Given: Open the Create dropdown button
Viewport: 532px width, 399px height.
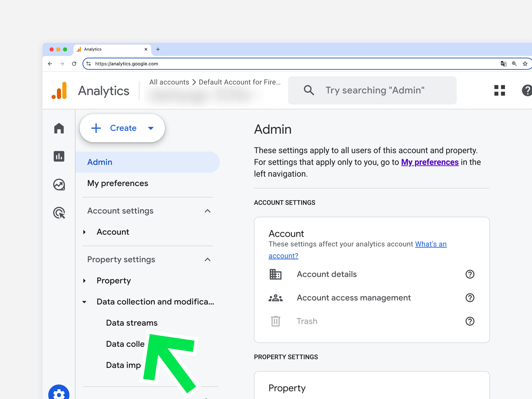Looking at the screenshot, I should point(122,128).
